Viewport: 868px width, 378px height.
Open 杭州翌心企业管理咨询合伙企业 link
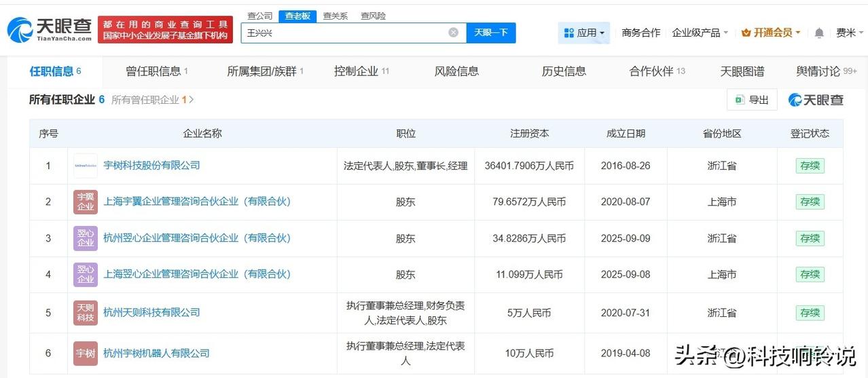point(197,238)
